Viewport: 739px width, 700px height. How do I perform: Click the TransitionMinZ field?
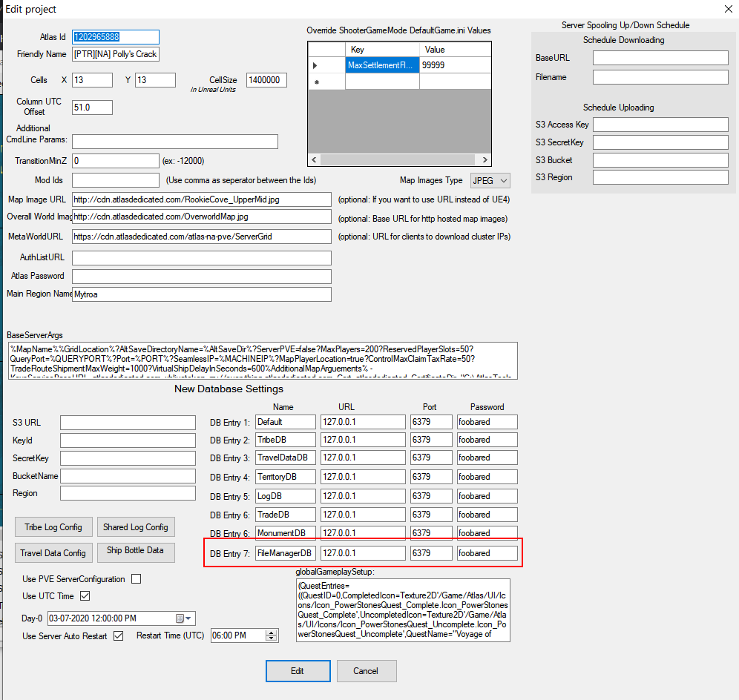coord(116,161)
